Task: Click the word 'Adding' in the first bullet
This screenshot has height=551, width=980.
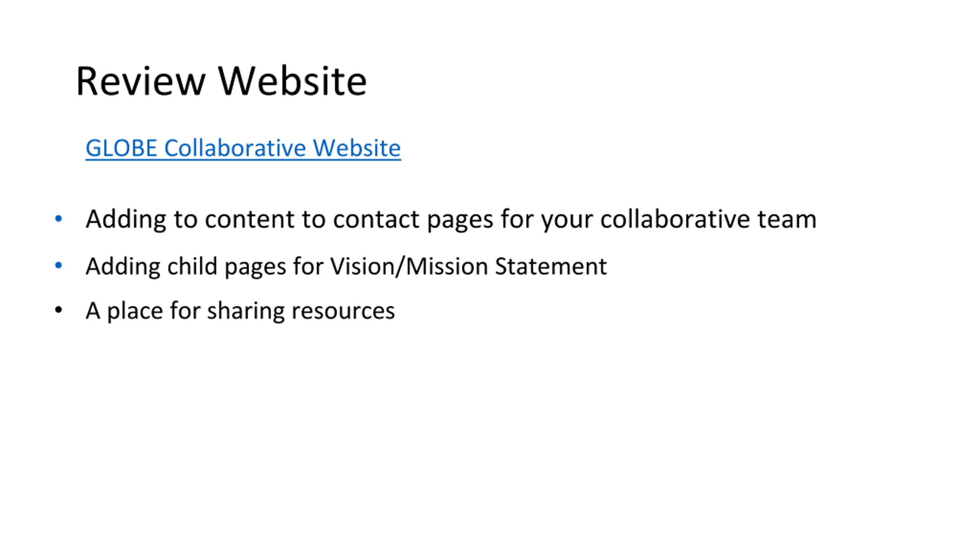Action: coord(126,219)
